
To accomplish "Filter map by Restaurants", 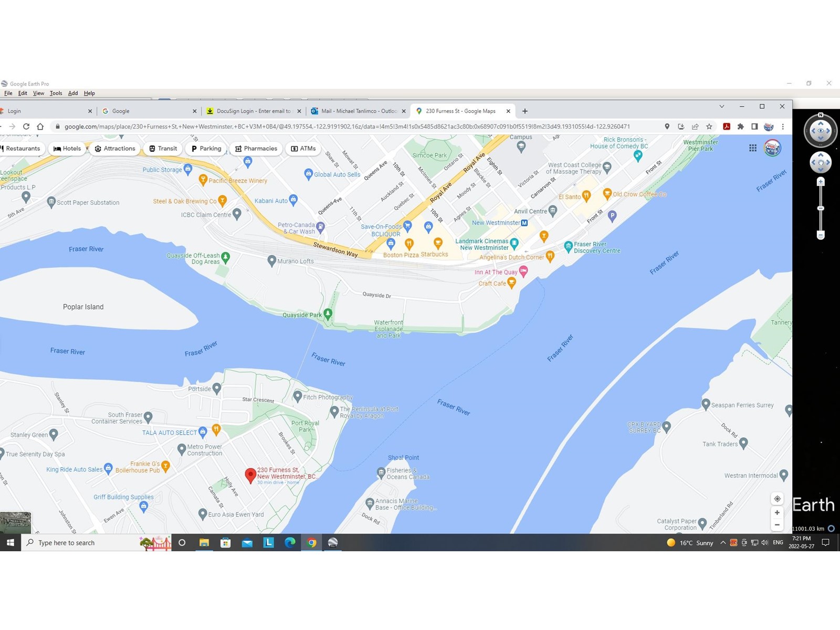I will pyautogui.click(x=22, y=149).
